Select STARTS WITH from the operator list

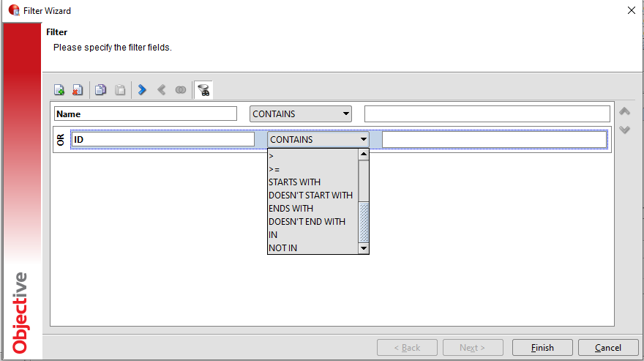294,182
